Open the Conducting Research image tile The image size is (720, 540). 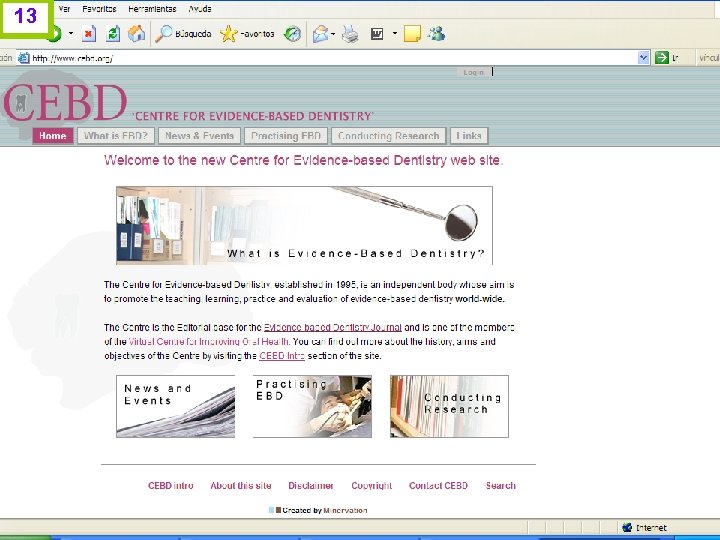click(450, 406)
